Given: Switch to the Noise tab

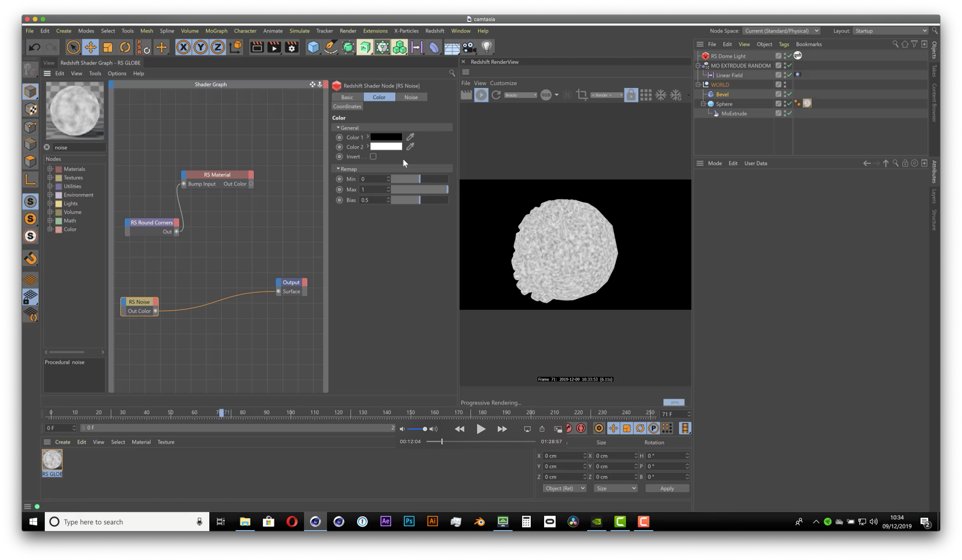Looking at the screenshot, I should [x=411, y=97].
